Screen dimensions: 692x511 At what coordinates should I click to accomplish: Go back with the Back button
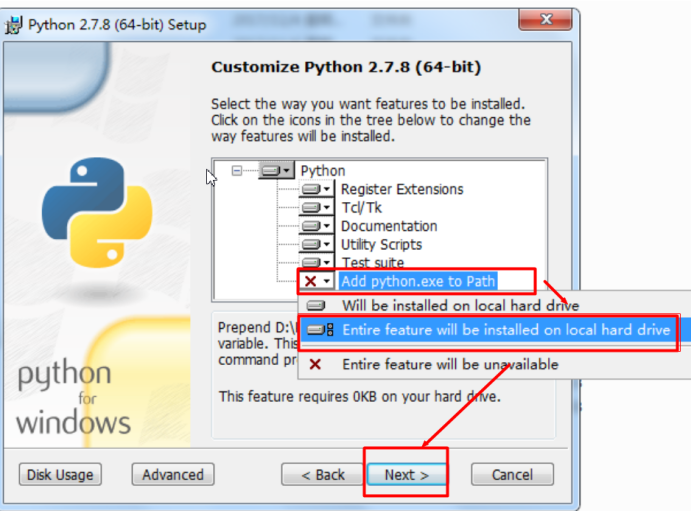coord(323,474)
